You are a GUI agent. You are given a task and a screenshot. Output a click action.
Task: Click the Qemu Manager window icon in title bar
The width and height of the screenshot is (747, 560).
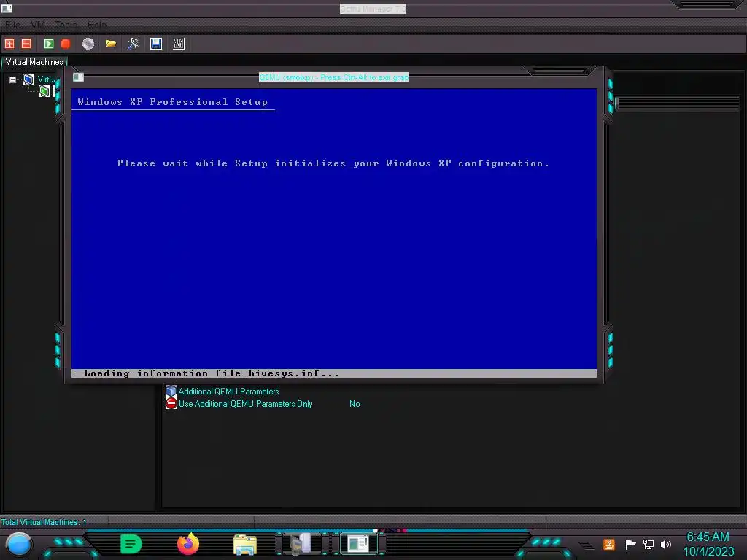[7, 8]
